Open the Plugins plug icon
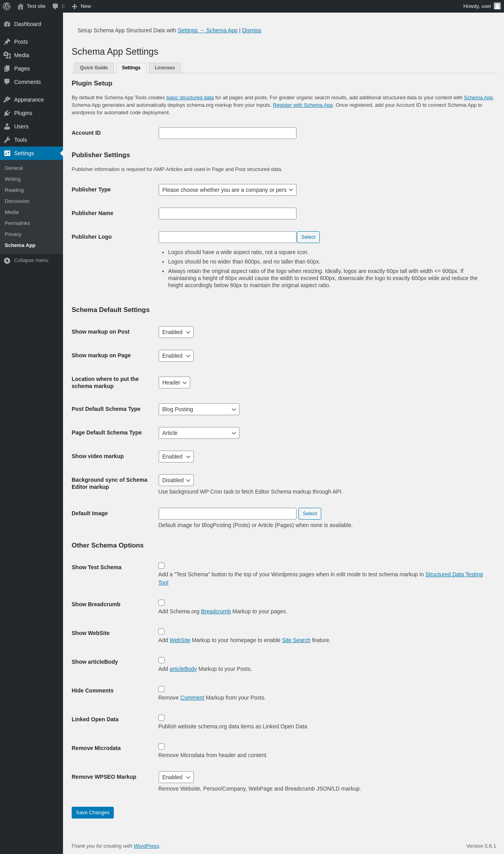504x854 pixels. (7, 113)
